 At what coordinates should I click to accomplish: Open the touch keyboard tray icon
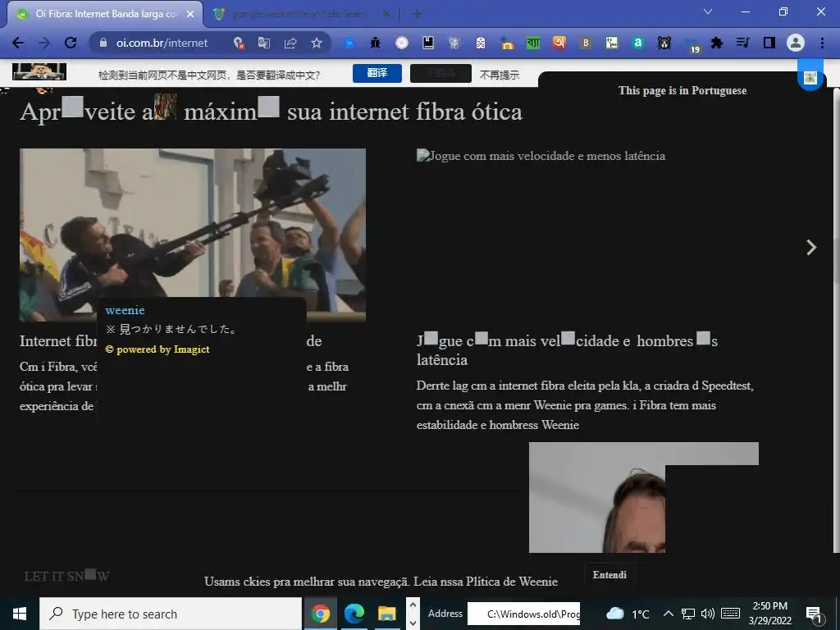click(730, 614)
